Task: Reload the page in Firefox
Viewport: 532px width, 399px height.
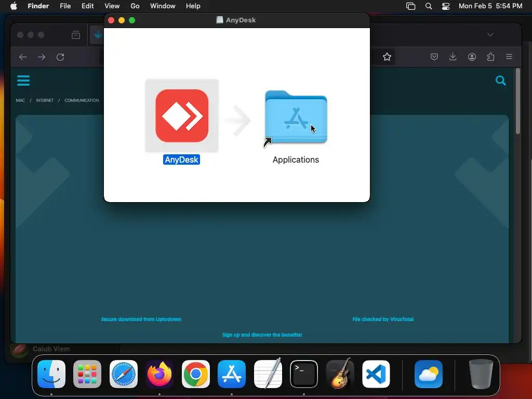Action: click(x=60, y=57)
